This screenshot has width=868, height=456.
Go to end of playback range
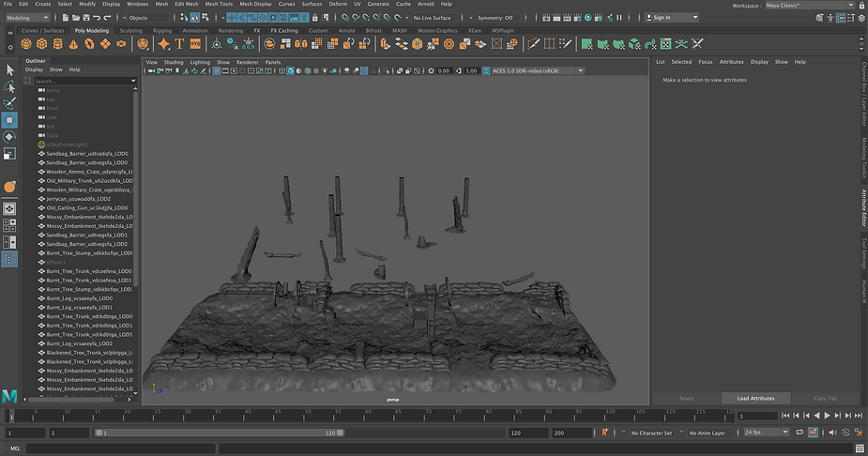click(858, 416)
